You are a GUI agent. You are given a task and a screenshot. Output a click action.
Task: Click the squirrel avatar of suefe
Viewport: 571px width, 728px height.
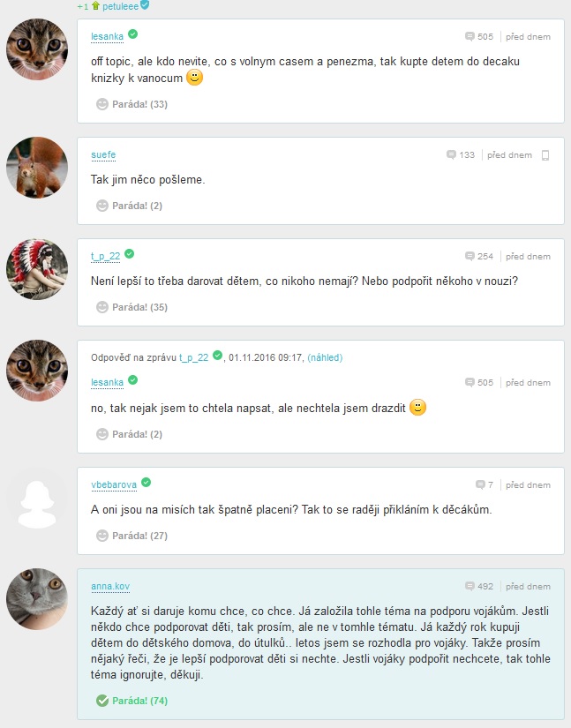[x=37, y=168]
